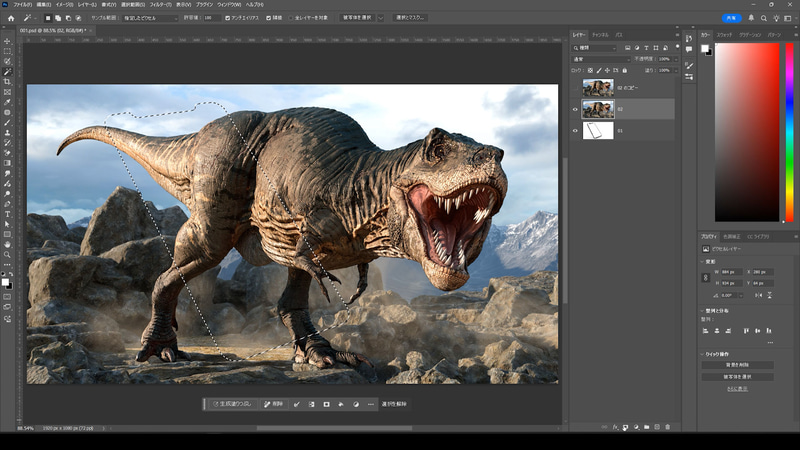The width and height of the screenshot is (800, 450).
Task: Select the Zoom magnifier tool
Action: point(7,254)
